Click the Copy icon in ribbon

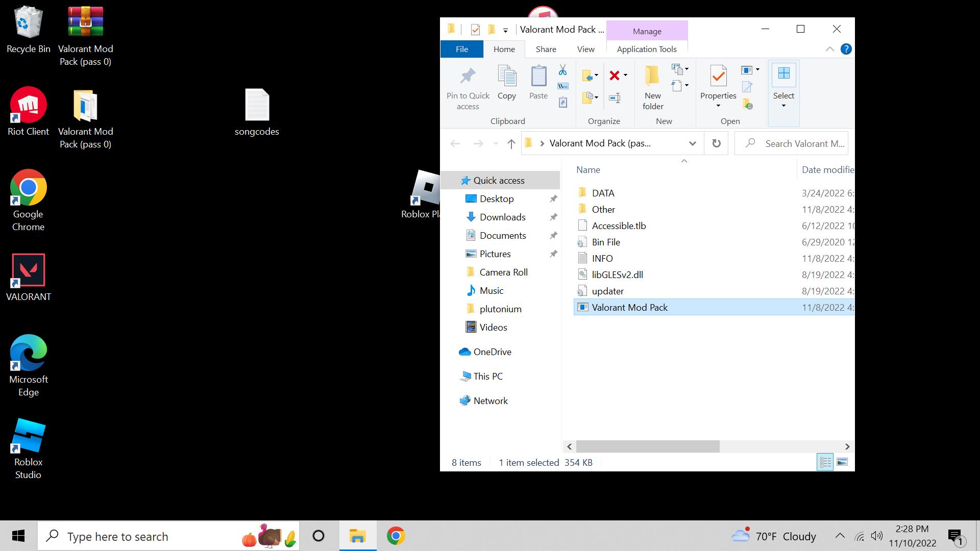pyautogui.click(x=507, y=82)
